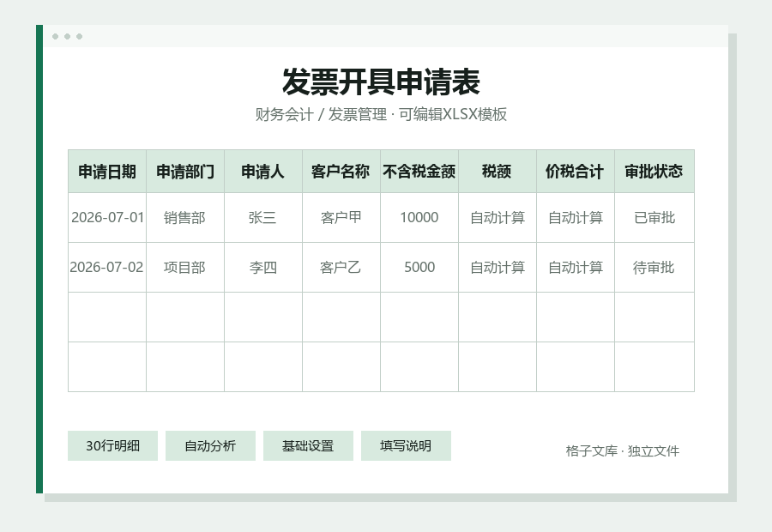Click the 客户甲 customer cell
772x532 pixels.
pyautogui.click(x=341, y=218)
